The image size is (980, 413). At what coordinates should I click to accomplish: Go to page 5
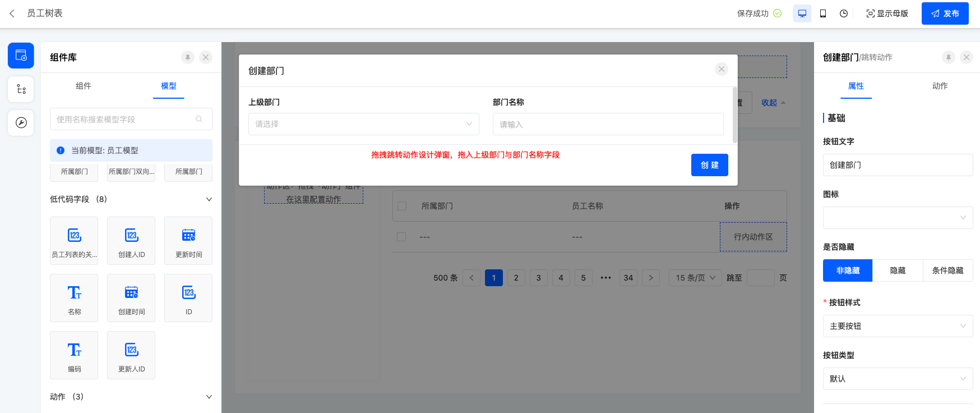click(x=584, y=278)
